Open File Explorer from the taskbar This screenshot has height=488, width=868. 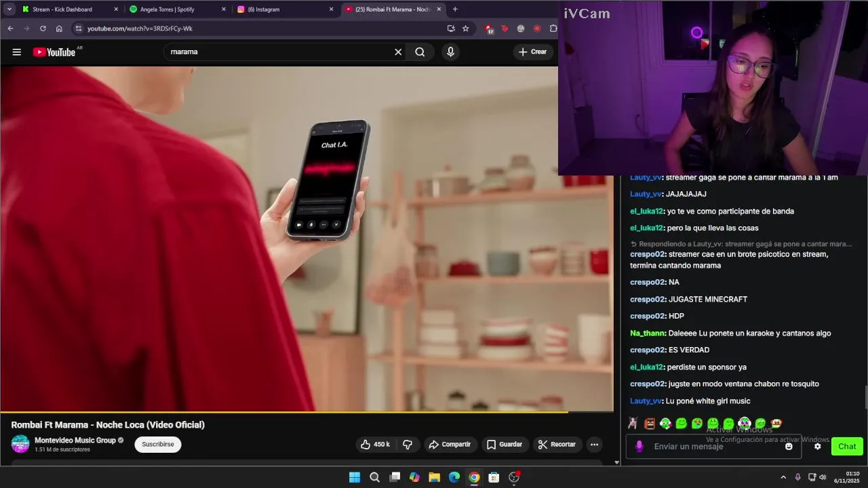pyautogui.click(x=434, y=477)
